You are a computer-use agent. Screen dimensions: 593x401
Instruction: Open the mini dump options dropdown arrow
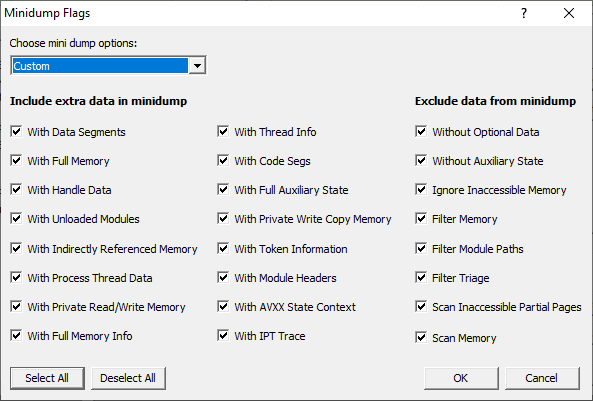[x=197, y=66]
